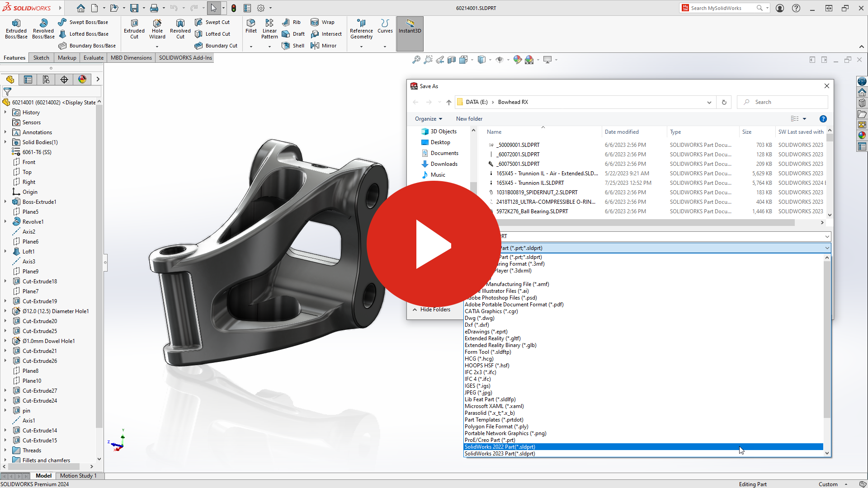
Task: Switch to the MBD Dimensions tab
Action: coord(131,58)
